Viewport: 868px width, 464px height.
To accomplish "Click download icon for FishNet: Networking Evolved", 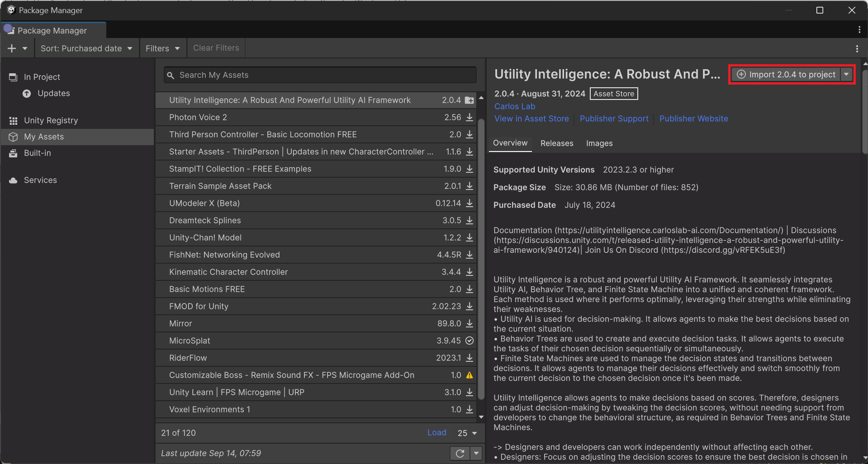I will click(x=470, y=255).
